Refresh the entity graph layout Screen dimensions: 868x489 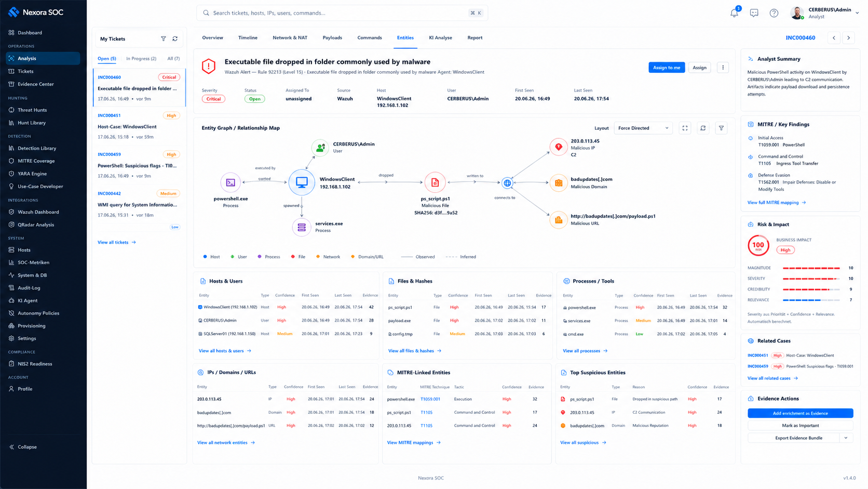click(x=703, y=128)
